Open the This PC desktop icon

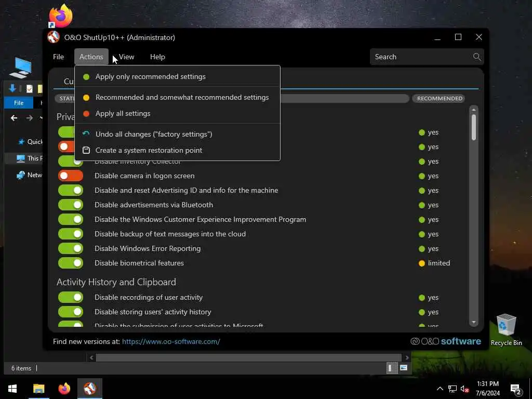(x=21, y=68)
